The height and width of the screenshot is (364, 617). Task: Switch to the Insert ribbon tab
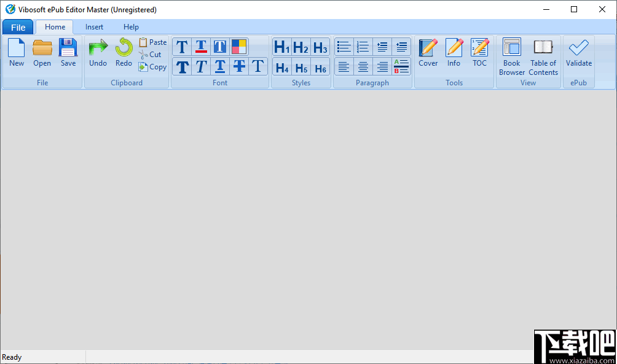(x=94, y=27)
